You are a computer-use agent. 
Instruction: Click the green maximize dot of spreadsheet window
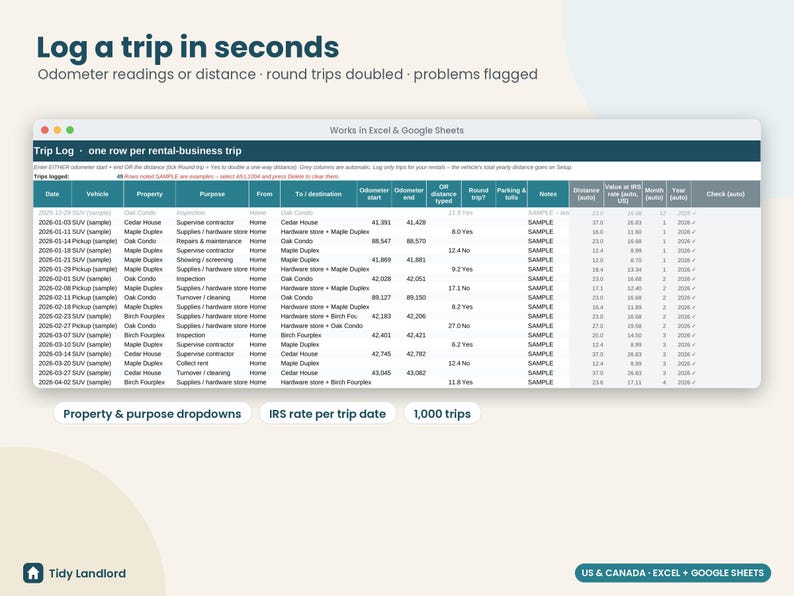click(x=70, y=130)
